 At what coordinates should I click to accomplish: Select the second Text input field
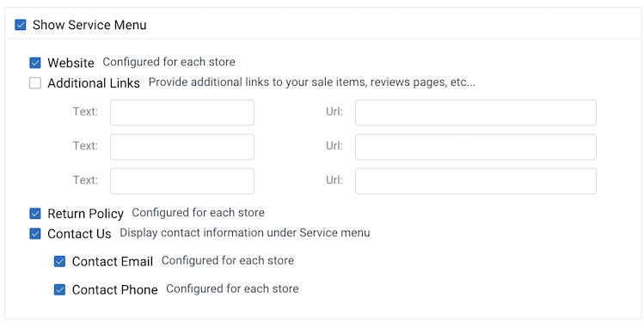tap(182, 147)
